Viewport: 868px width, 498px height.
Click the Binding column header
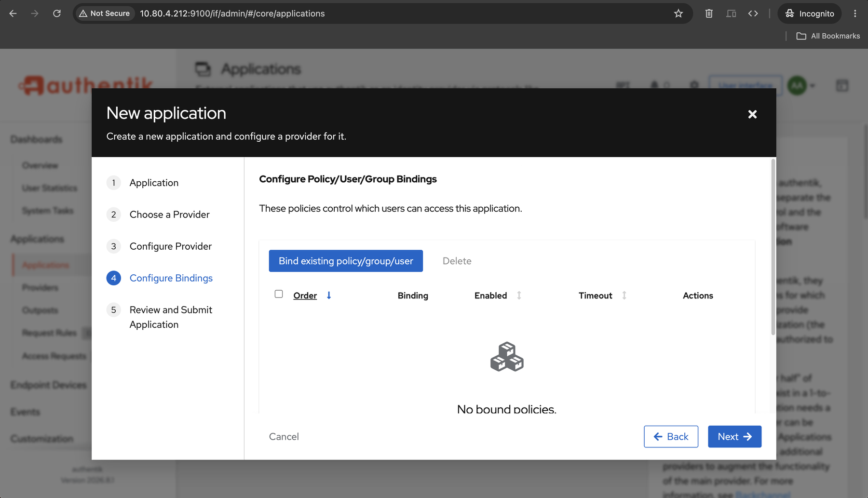tap(413, 296)
